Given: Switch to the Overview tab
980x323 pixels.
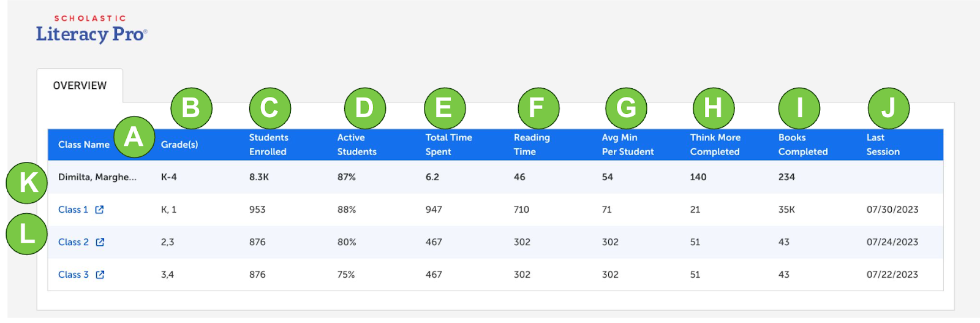Looking at the screenshot, I should pos(80,86).
